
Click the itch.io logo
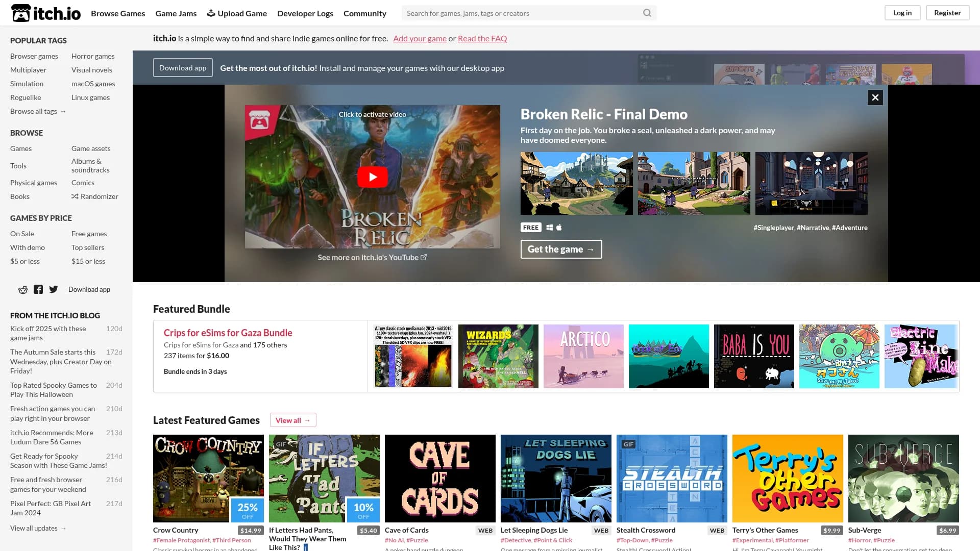pos(46,13)
